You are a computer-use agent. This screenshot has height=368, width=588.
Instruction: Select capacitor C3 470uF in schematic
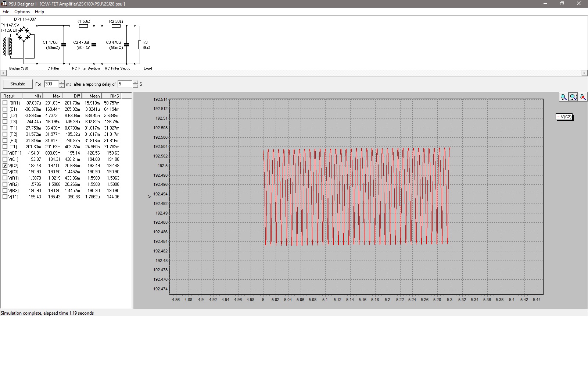click(x=126, y=45)
